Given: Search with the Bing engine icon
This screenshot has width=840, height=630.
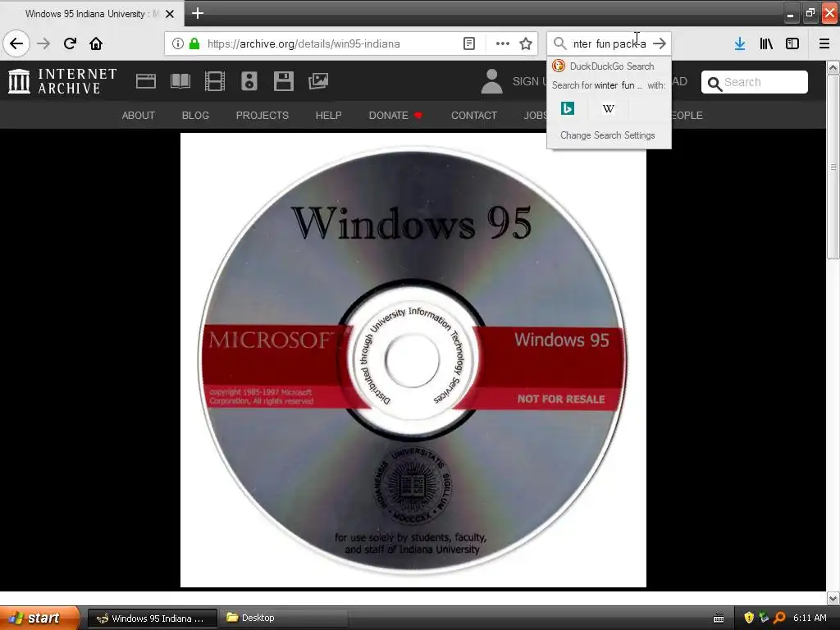Looking at the screenshot, I should pyautogui.click(x=568, y=108).
